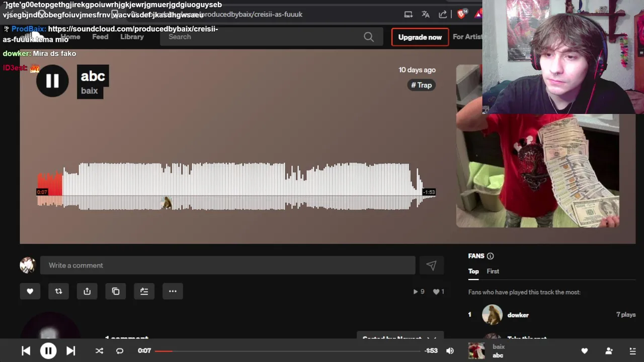The height and width of the screenshot is (362, 644).
Task: Click the 10 days ago timestamp
Action: [417, 70]
